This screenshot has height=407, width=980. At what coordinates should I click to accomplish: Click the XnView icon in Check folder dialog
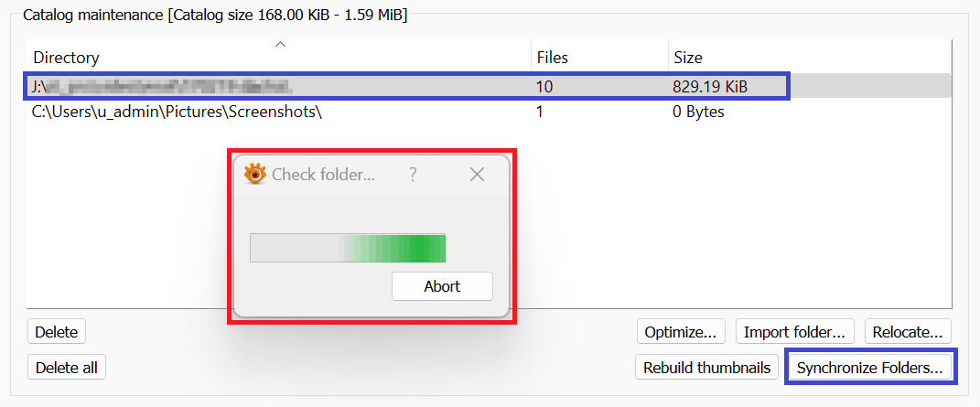point(254,175)
